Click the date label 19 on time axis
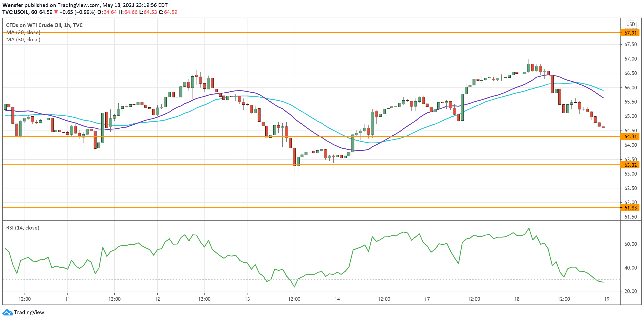Viewport: 644px width, 320px height. click(x=607, y=299)
